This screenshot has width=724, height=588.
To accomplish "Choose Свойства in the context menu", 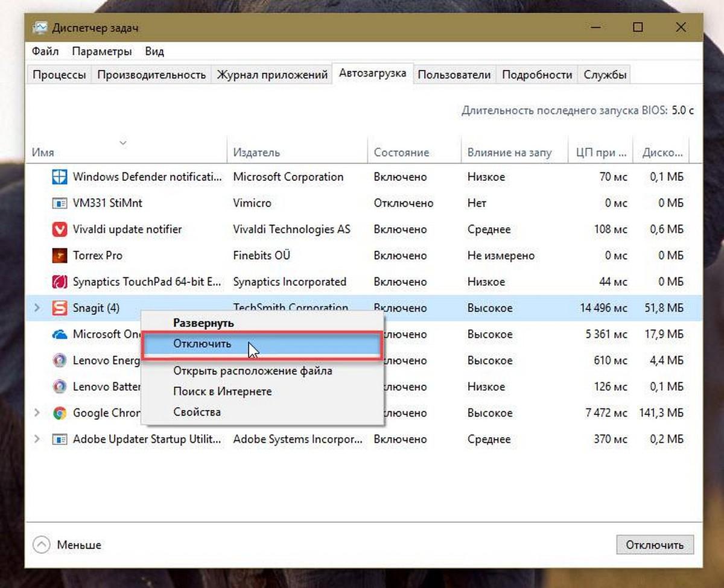I will click(262, 412).
